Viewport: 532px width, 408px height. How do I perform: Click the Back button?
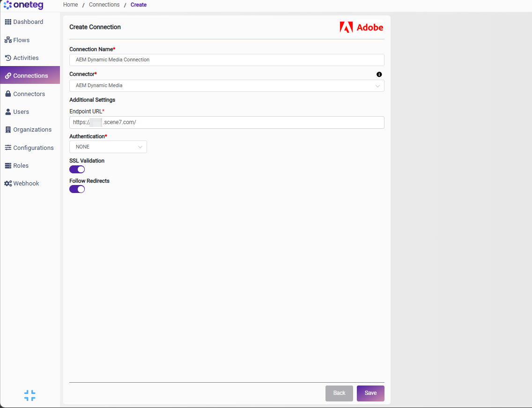tap(339, 393)
